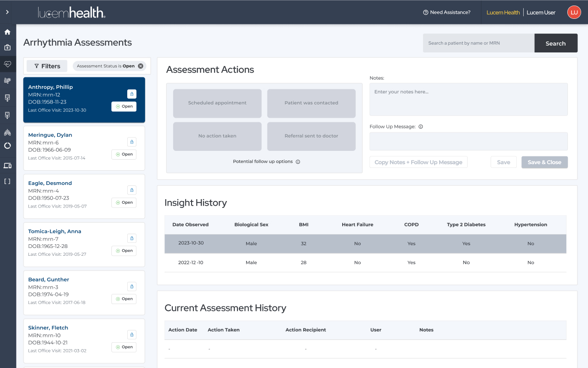Click the brackets icon in sidebar
The height and width of the screenshot is (368, 588).
click(x=7, y=181)
